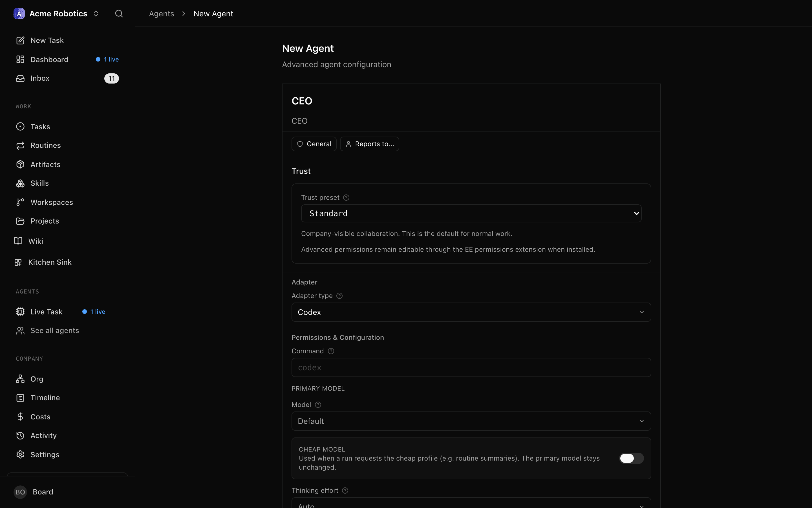Click the Tasks circle icon

pos(20,127)
